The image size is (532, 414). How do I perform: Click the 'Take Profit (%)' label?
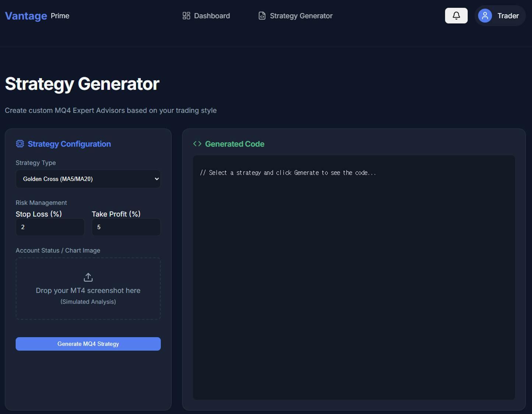[x=116, y=214]
